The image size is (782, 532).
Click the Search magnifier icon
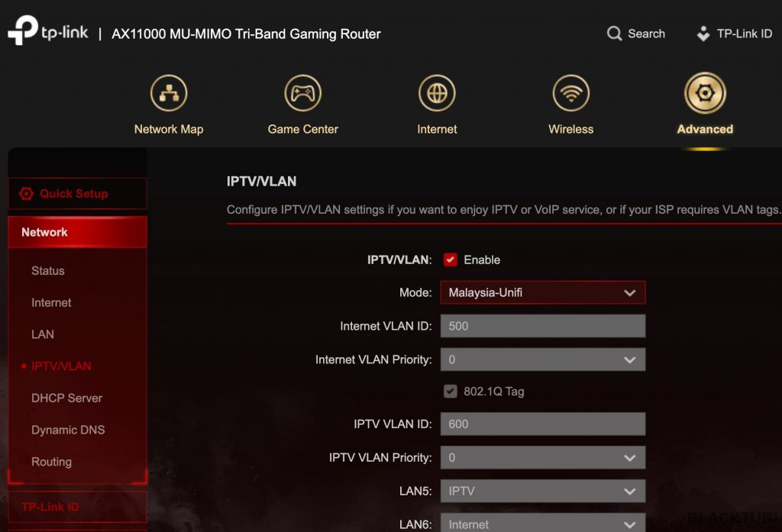[614, 34]
